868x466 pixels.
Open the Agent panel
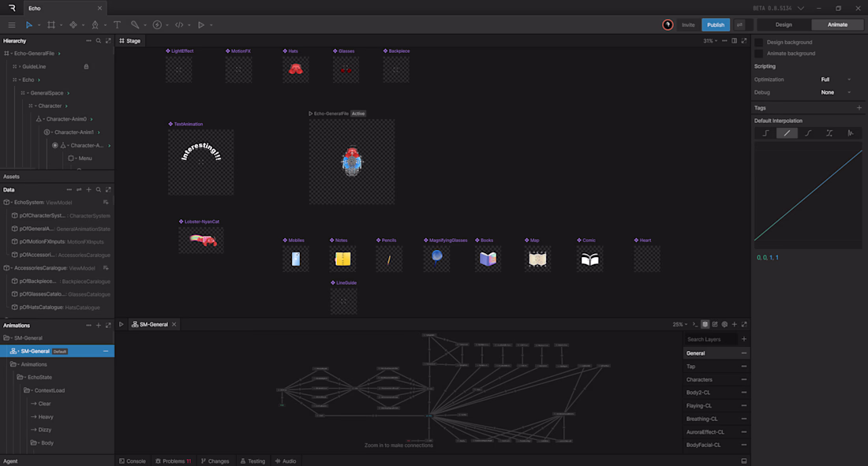(x=57, y=461)
